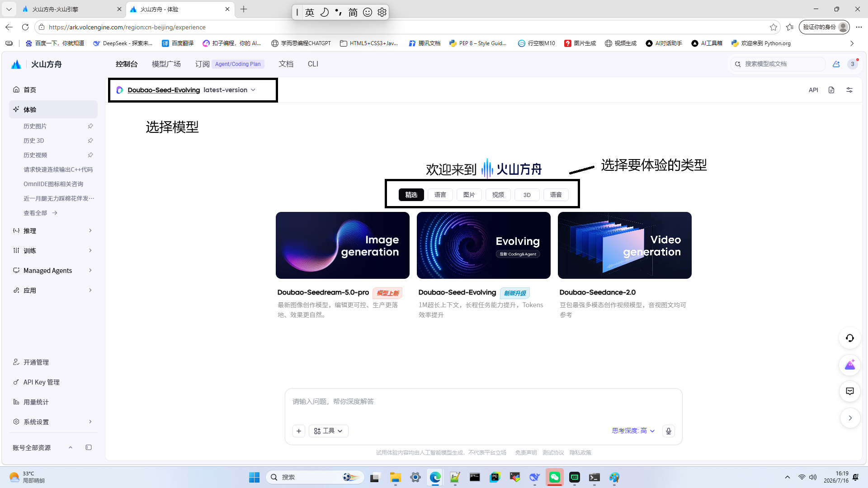Click the purple AI assistant floating icon

[850, 365]
